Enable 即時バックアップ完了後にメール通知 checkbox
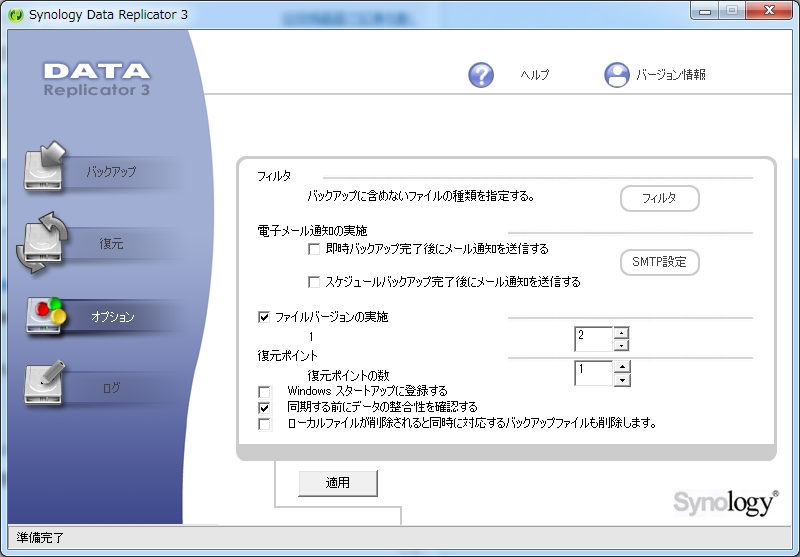 pyautogui.click(x=314, y=249)
